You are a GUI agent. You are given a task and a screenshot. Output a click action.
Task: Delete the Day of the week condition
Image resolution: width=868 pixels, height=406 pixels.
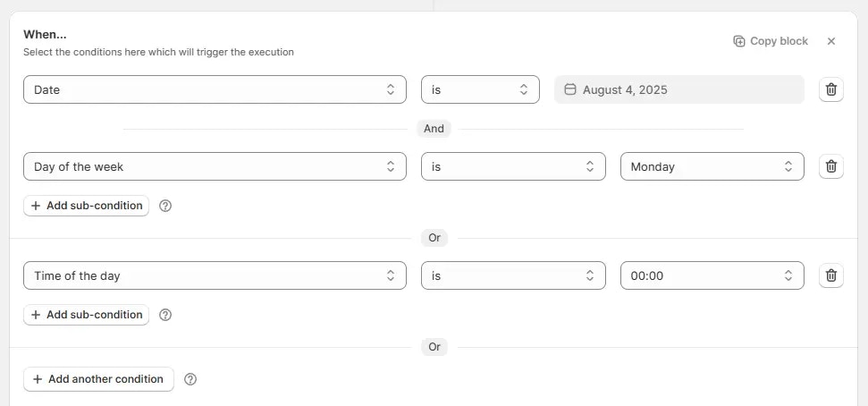click(x=831, y=166)
